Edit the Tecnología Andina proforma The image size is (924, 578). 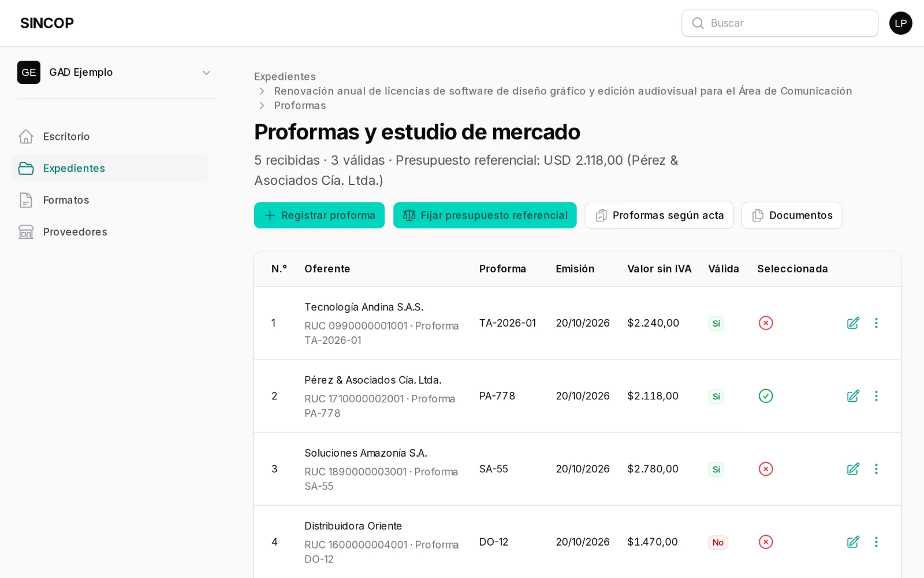point(853,323)
